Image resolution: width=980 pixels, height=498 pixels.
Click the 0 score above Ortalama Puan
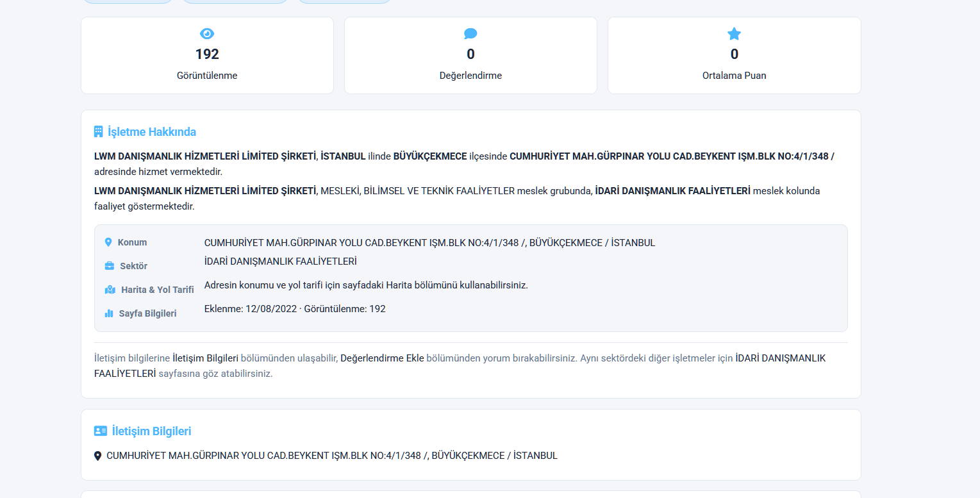[734, 54]
